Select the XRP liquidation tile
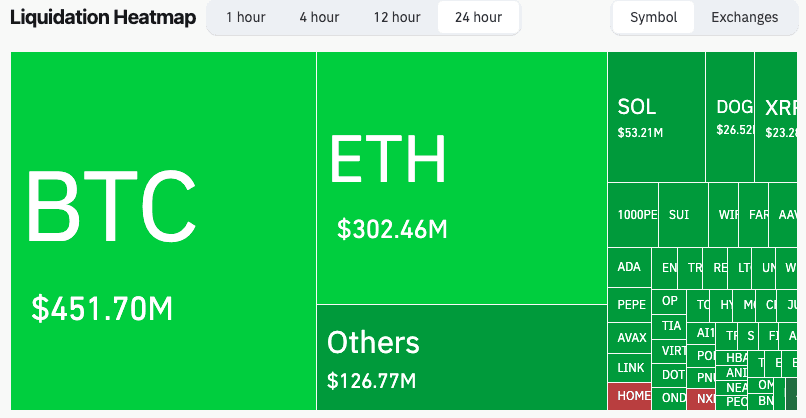806x418 pixels. (776, 117)
